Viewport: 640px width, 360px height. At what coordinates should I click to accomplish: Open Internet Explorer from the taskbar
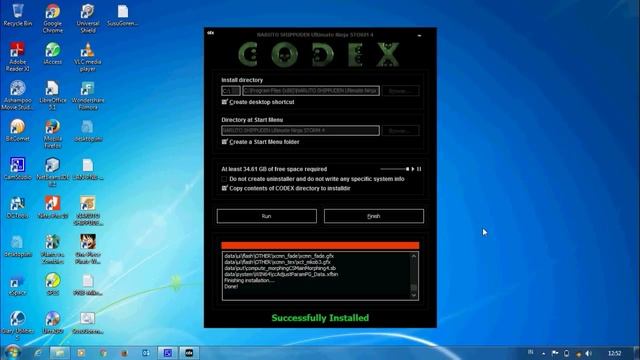[x=38, y=353]
